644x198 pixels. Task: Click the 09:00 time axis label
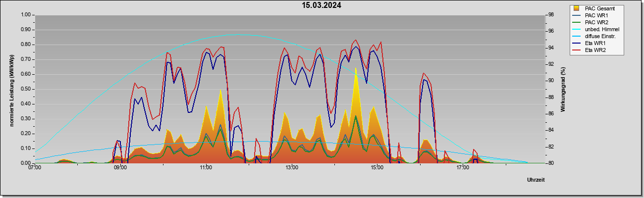coord(120,168)
